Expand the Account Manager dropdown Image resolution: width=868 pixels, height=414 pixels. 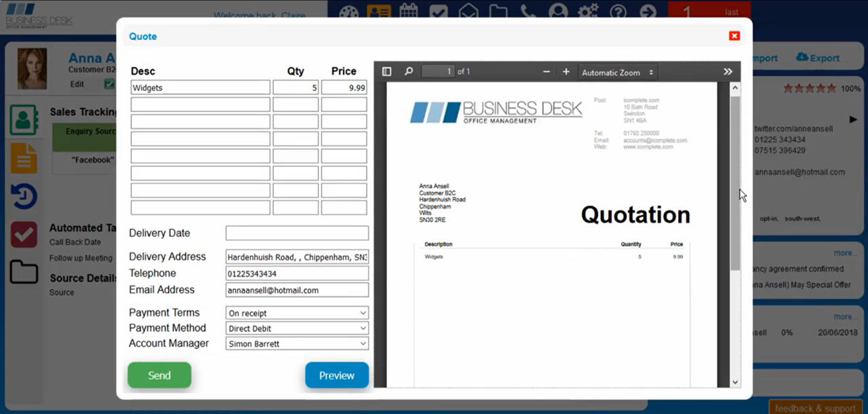pyautogui.click(x=296, y=343)
